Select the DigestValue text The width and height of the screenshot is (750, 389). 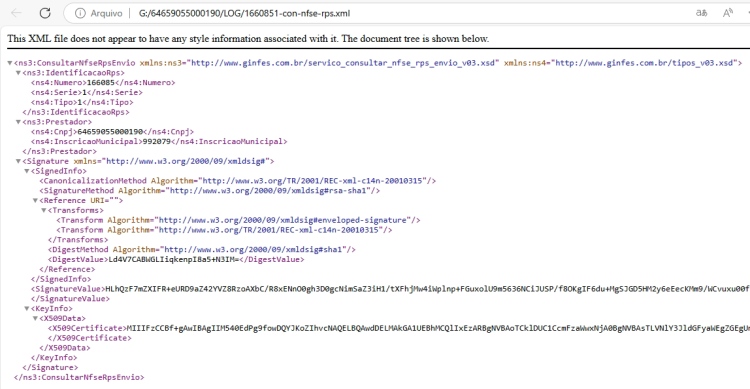tap(174, 259)
